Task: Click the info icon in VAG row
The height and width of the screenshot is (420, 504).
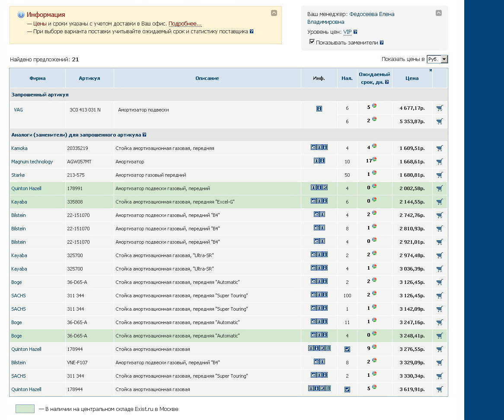Action: pyautogui.click(x=319, y=108)
